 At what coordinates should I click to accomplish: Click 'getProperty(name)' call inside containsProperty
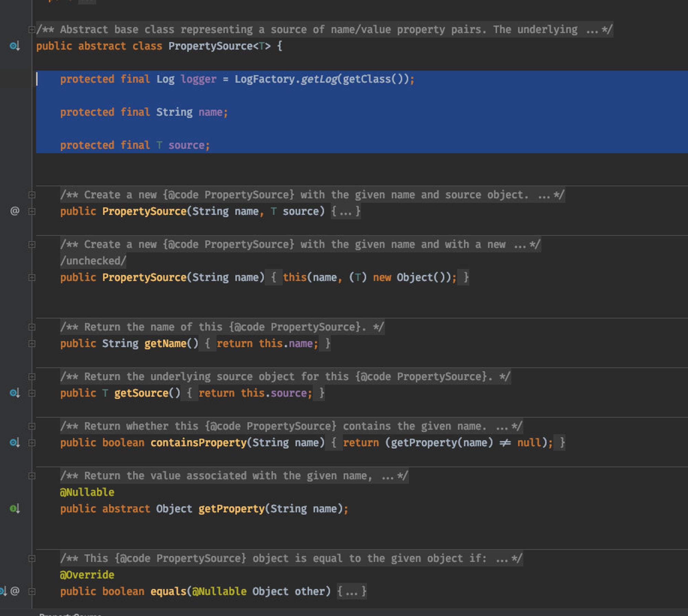pyautogui.click(x=442, y=442)
